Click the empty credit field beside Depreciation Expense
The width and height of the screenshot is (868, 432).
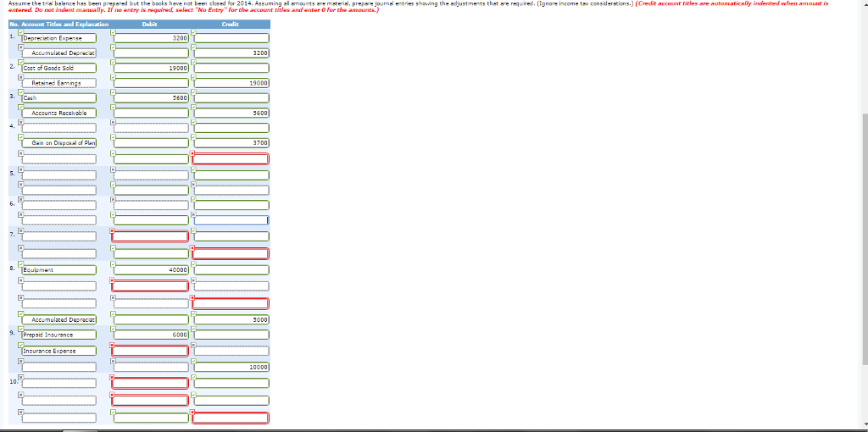point(231,38)
